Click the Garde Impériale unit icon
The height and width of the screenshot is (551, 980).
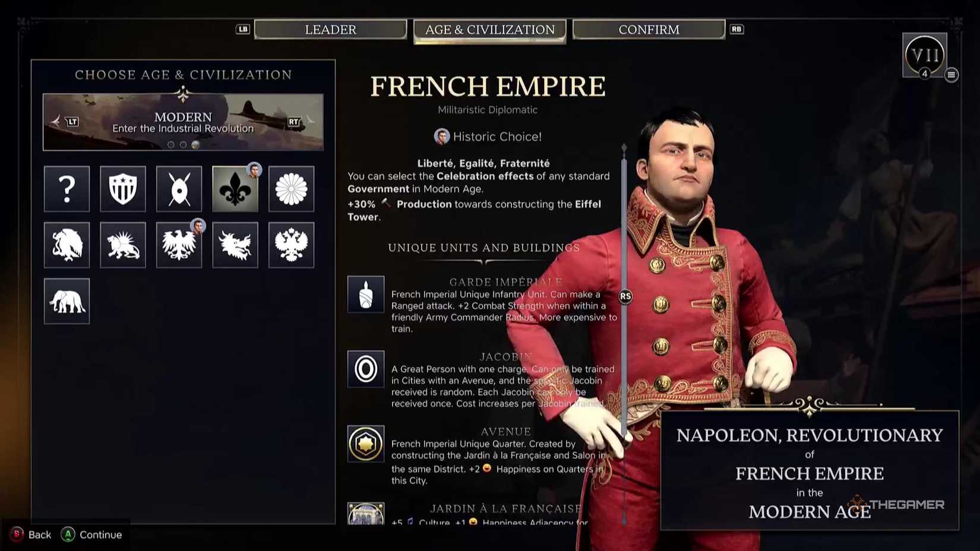click(x=366, y=294)
